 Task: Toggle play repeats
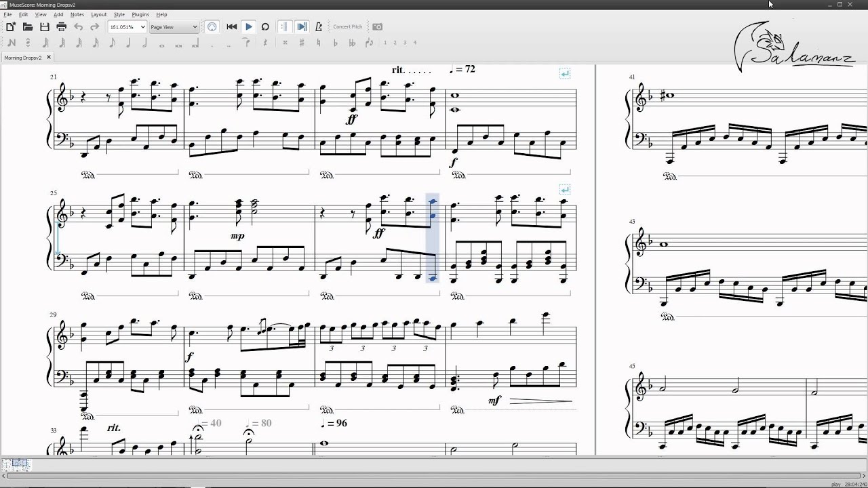coord(285,27)
